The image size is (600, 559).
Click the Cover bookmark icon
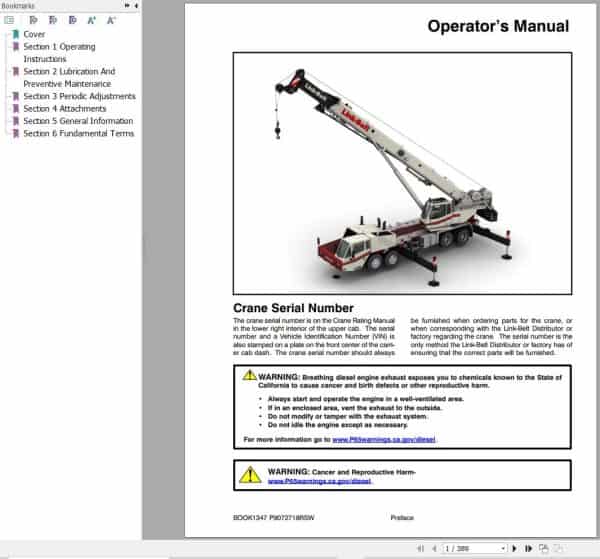[16, 34]
